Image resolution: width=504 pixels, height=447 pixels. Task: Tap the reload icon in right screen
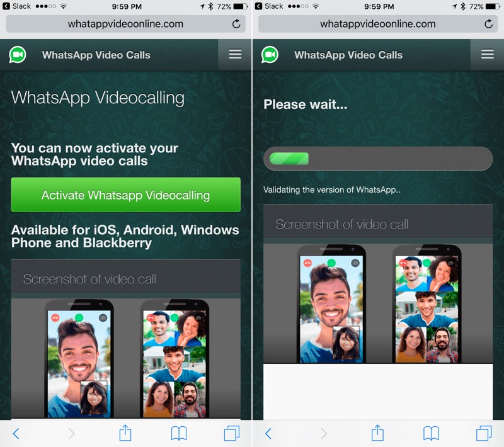pos(488,24)
